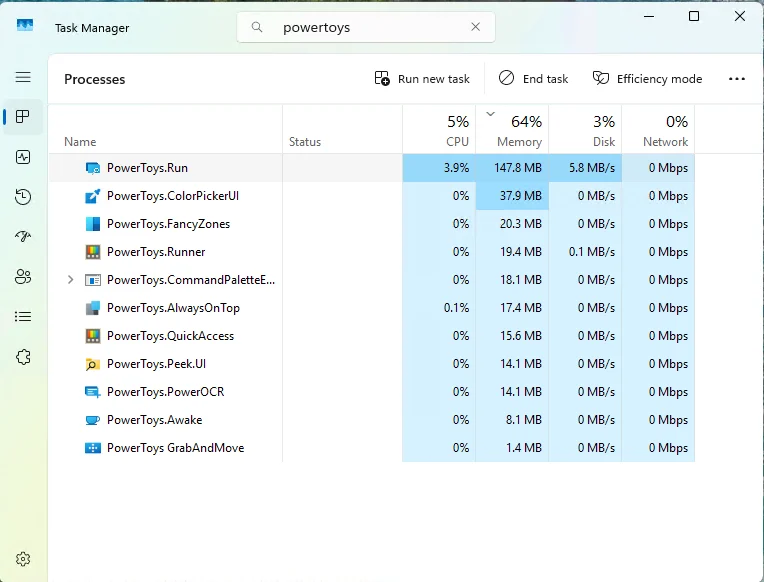The height and width of the screenshot is (582, 764).
Task: Clear the powertoys search text
Action: point(476,27)
